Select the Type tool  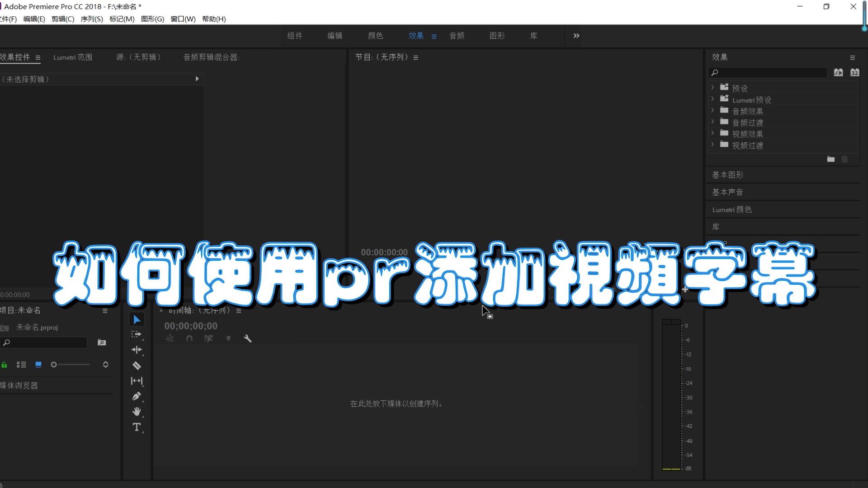(x=137, y=427)
